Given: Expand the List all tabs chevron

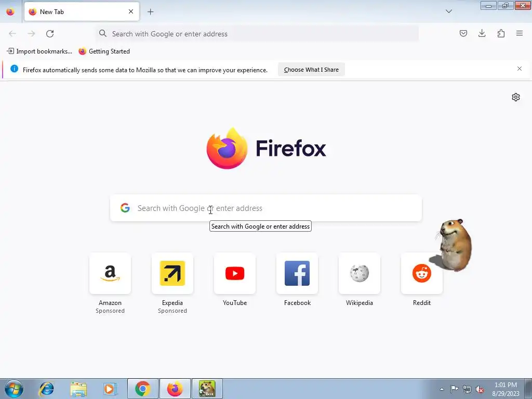Looking at the screenshot, I should coord(448,11).
